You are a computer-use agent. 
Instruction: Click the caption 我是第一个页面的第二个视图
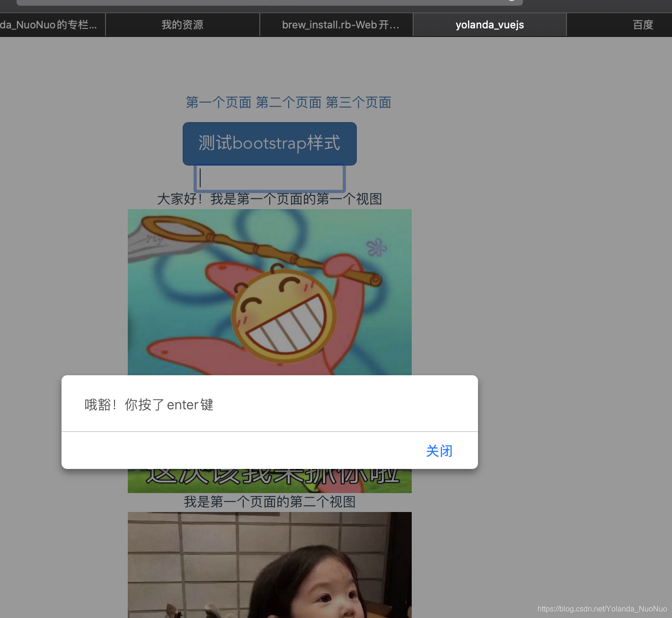click(269, 502)
